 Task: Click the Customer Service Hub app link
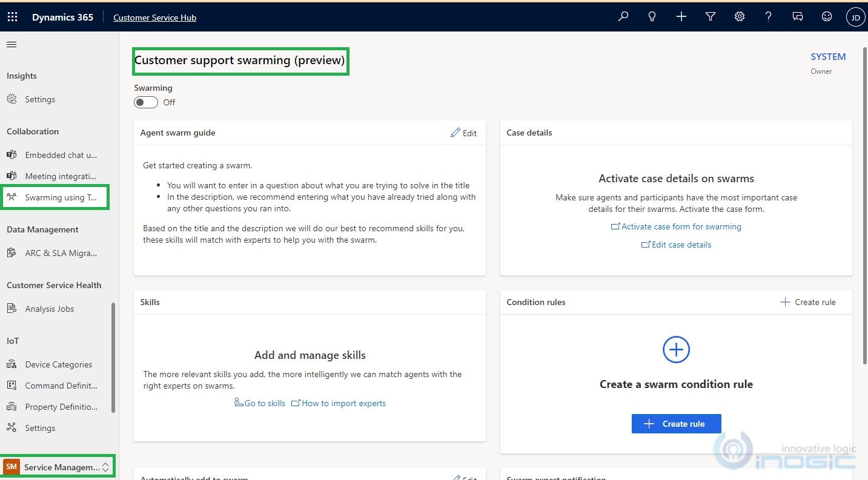click(x=154, y=18)
